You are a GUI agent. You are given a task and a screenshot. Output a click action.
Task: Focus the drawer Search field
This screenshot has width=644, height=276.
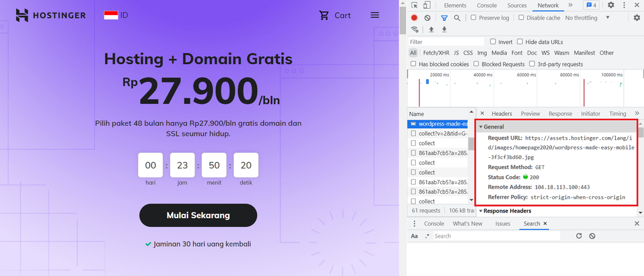point(497,236)
